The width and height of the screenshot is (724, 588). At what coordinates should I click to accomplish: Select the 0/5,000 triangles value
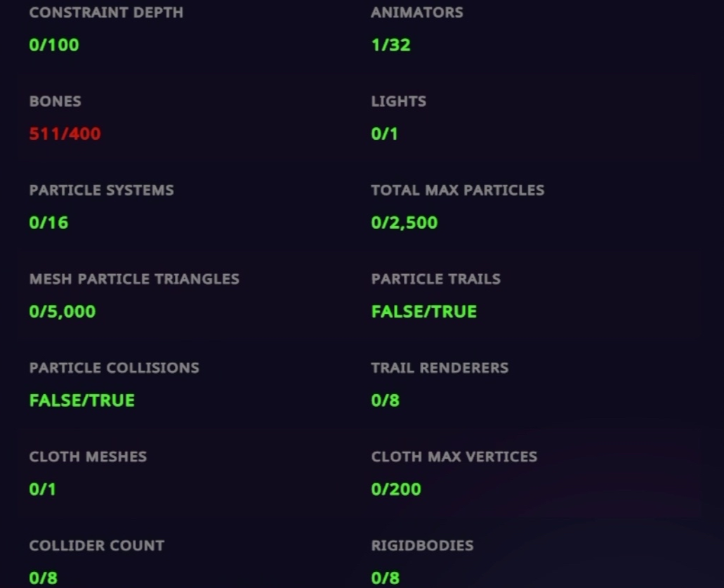coord(62,311)
